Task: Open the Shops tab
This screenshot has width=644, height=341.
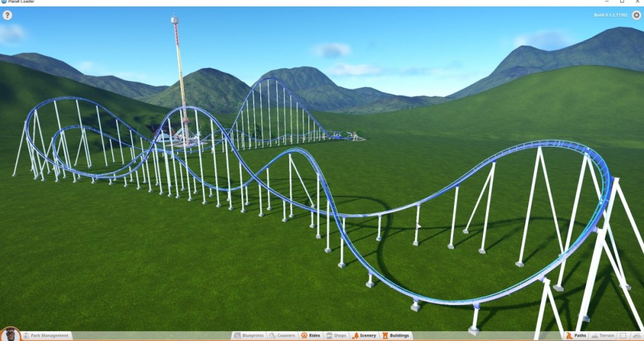Action: click(336, 336)
